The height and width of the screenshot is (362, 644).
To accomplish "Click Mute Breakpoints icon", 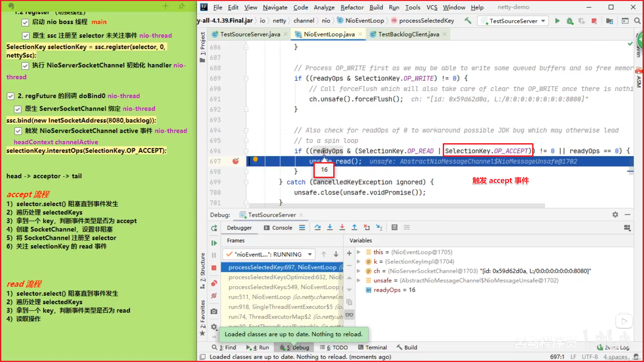I will pos(214,296).
